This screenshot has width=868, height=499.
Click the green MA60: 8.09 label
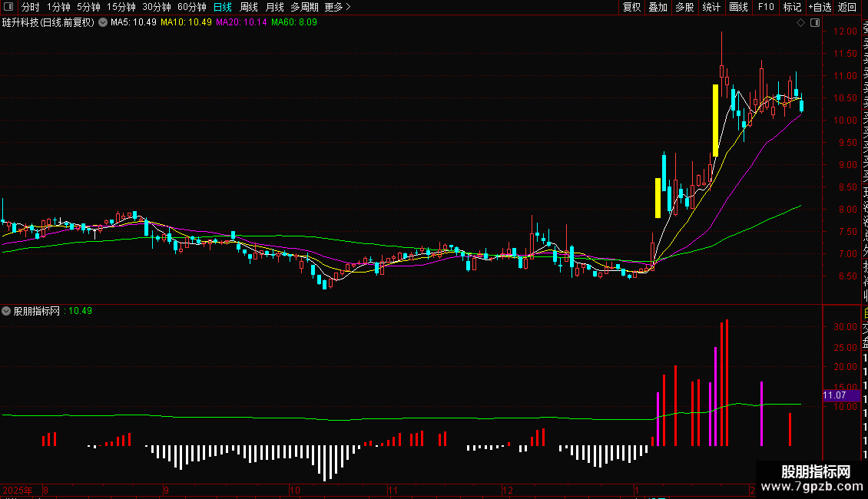click(294, 23)
